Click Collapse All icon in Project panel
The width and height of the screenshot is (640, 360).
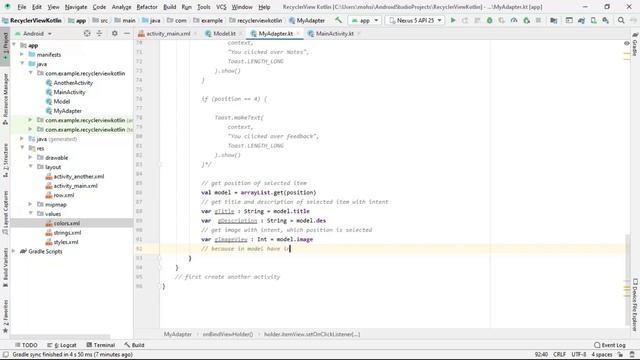click(x=99, y=33)
